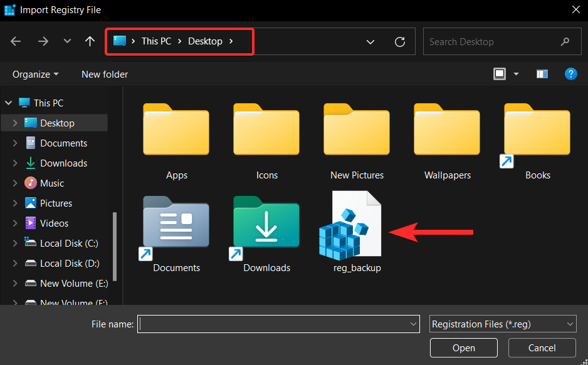
Task: Click the search magnifier icon
Action: [565, 41]
